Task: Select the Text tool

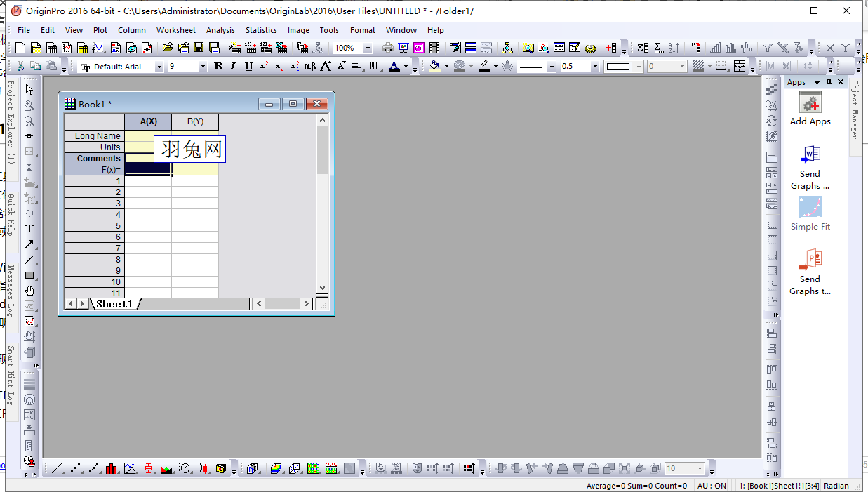Action: click(29, 228)
